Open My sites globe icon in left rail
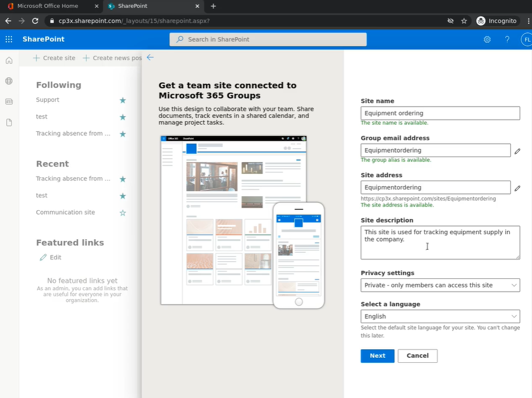Viewport: 532px width, 398px height. (x=9, y=80)
